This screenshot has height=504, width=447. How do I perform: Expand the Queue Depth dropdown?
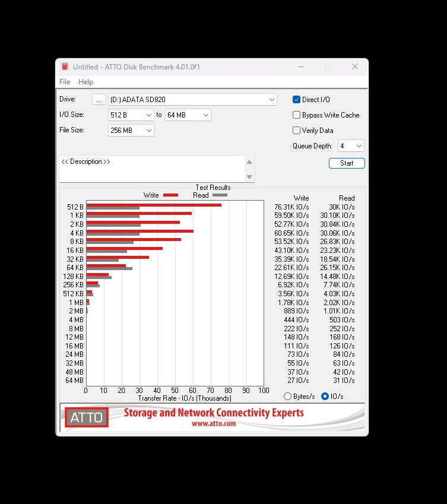pyautogui.click(x=359, y=146)
